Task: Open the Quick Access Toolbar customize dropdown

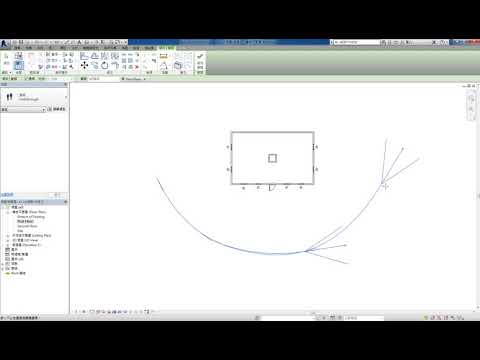Action: pyautogui.click(x=126, y=42)
